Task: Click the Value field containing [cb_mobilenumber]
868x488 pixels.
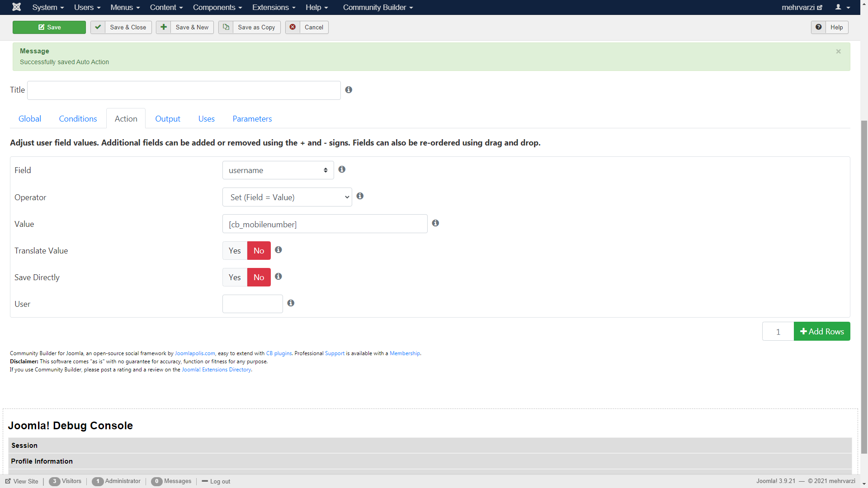Action: (x=325, y=224)
